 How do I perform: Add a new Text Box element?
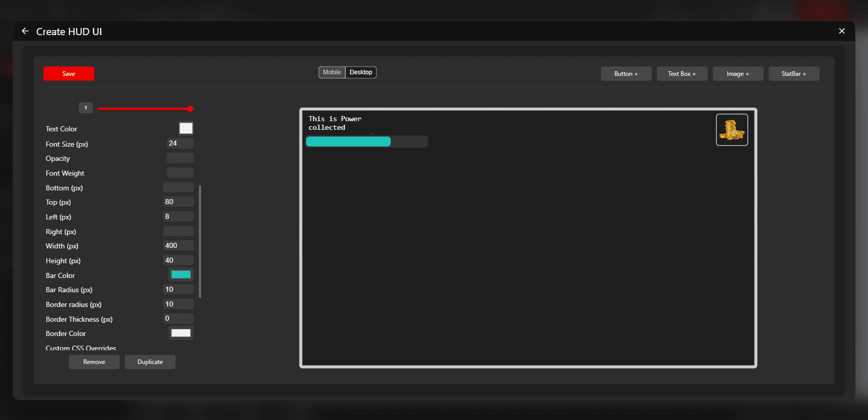point(682,74)
